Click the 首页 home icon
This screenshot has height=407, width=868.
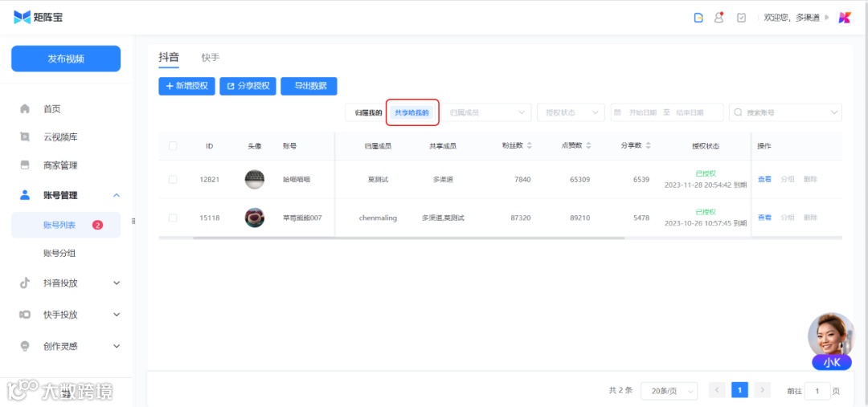click(25, 109)
